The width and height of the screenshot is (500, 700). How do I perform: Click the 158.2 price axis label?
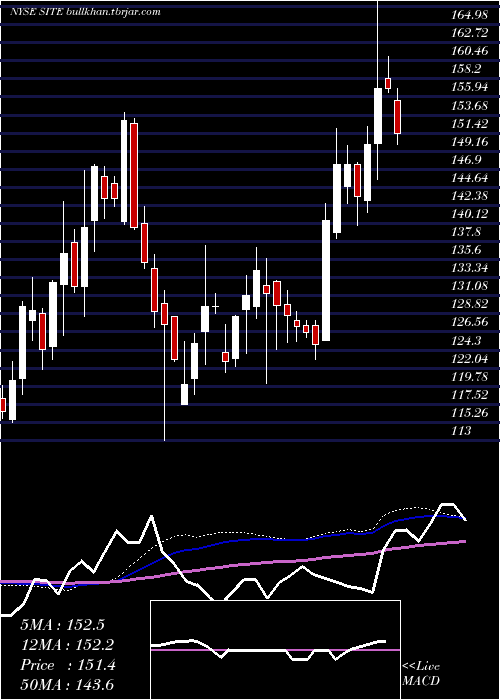tap(466, 69)
